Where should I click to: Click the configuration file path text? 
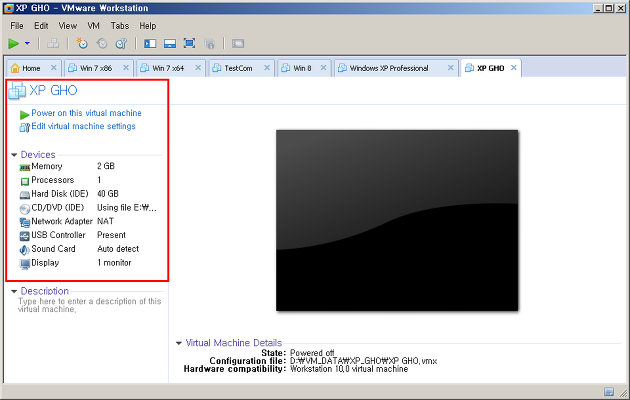[363, 361]
